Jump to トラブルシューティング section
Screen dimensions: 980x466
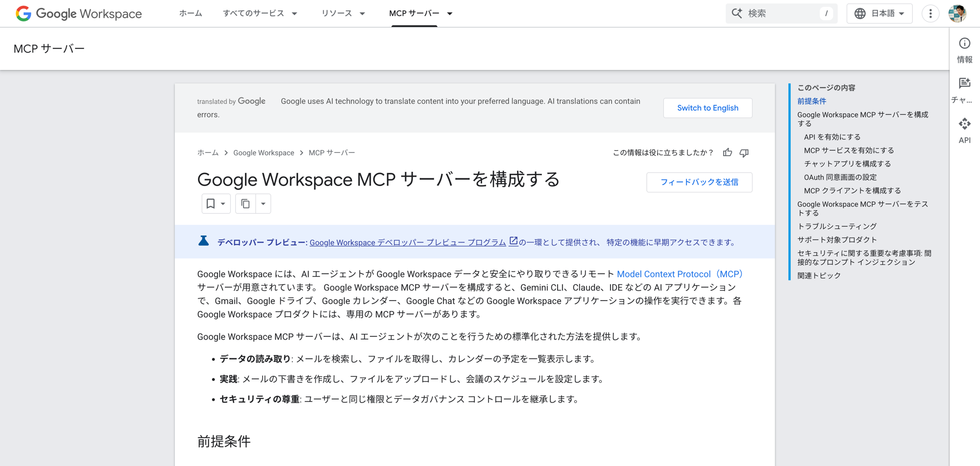tap(837, 227)
